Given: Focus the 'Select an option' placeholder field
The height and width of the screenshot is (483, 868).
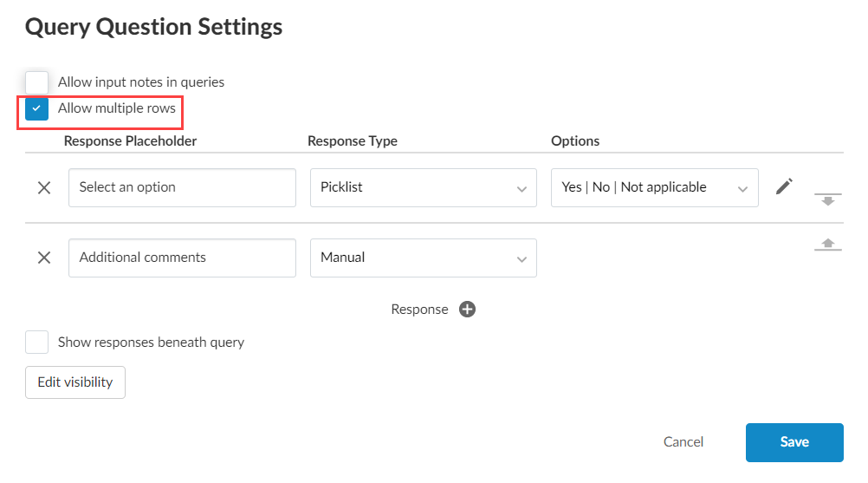Looking at the screenshot, I should (182, 187).
